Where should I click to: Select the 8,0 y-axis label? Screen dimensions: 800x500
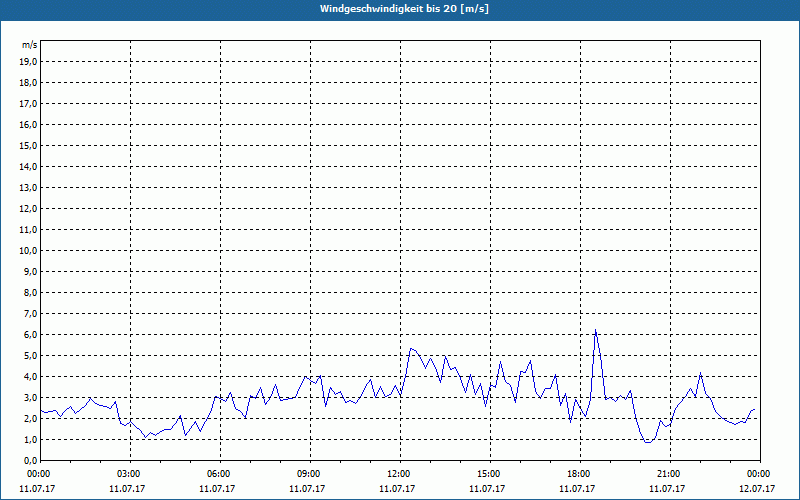click(x=31, y=292)
